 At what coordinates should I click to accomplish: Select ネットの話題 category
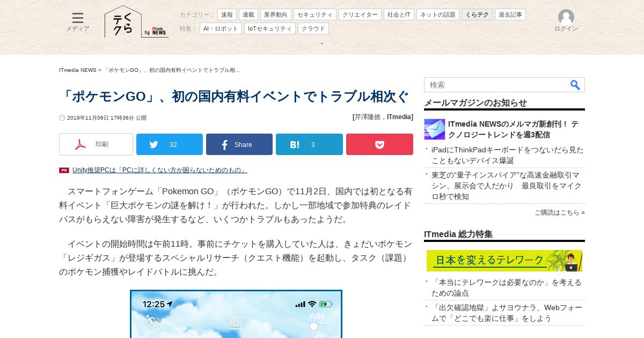click(x=438, y=14)
